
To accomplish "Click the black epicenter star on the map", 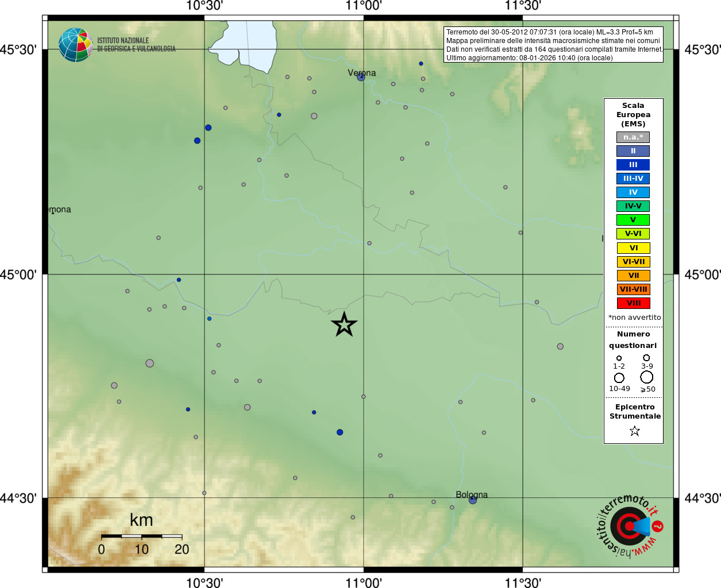I will (x=344, y=325).
